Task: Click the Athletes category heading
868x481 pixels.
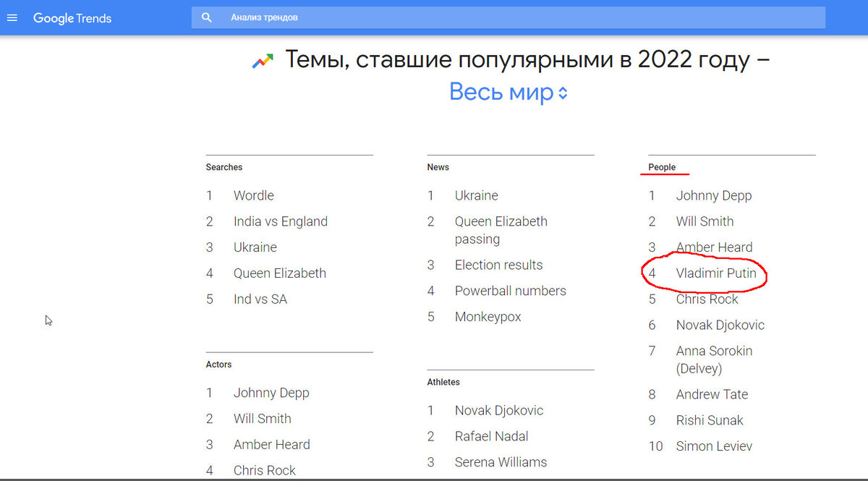Action: coord(443,382)
